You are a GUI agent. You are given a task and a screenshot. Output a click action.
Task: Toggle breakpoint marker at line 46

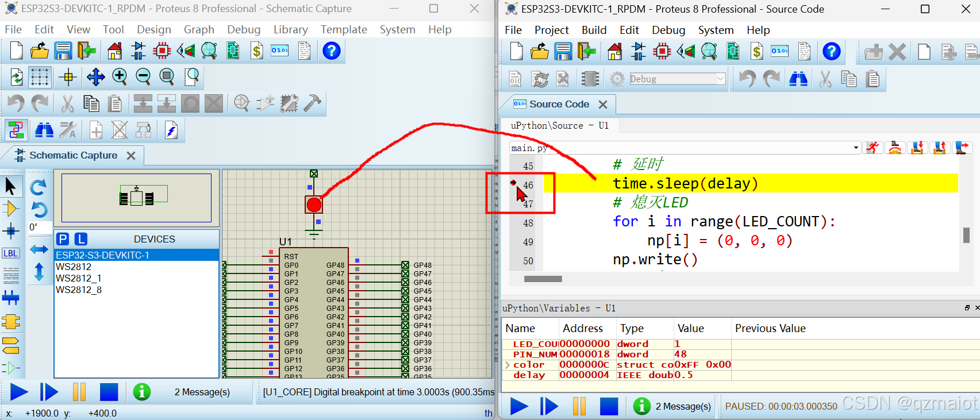(x=513, y=183)
